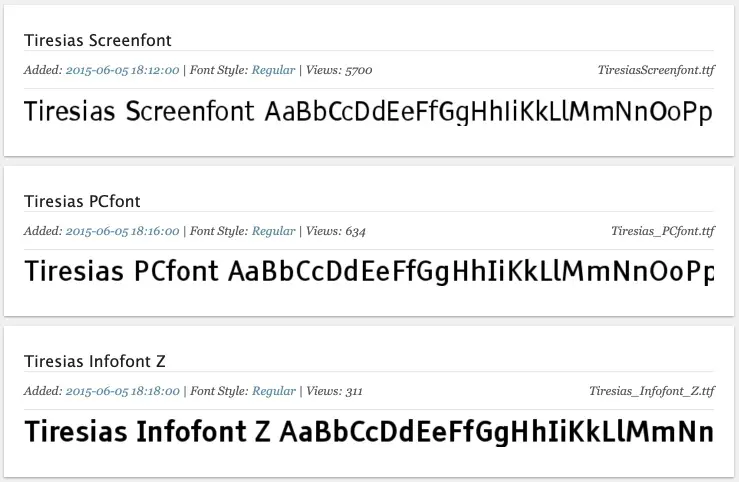Click the 2015-06-05 18:18:00 date link
Viewport: 739px width, 482px height.
point(122,391)
